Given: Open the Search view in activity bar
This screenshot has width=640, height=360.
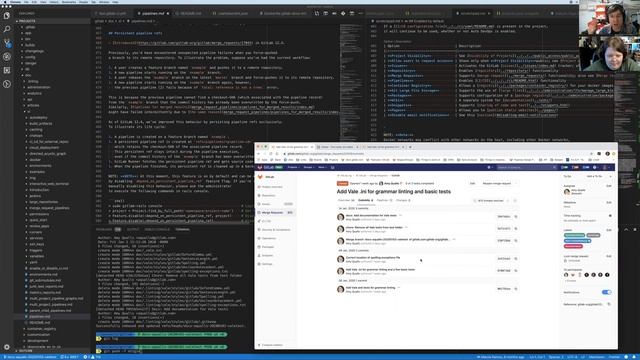Looking at the screenshot, I should [7, 29].
